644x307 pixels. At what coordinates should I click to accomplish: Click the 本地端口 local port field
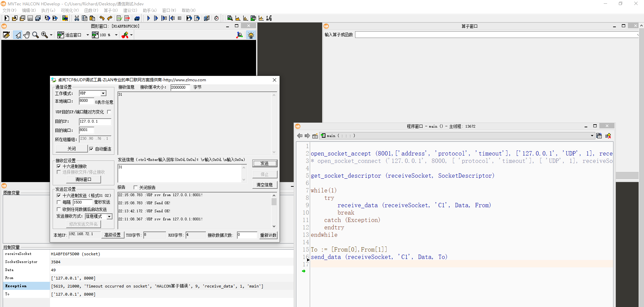(x=86, y=101)
